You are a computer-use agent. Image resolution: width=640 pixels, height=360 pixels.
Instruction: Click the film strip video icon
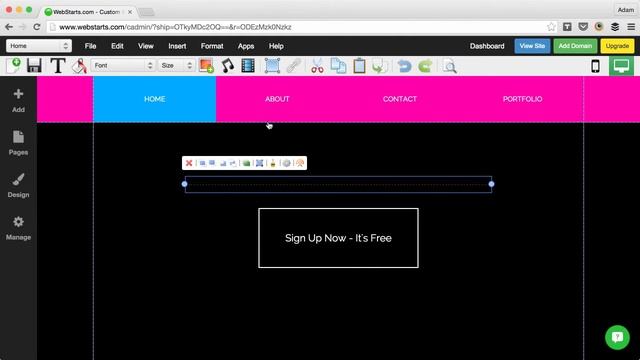pos(248,66)
